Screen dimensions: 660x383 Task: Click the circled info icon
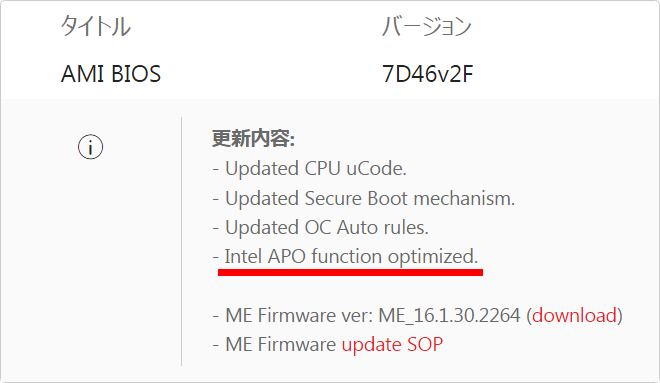coord(90,147)
